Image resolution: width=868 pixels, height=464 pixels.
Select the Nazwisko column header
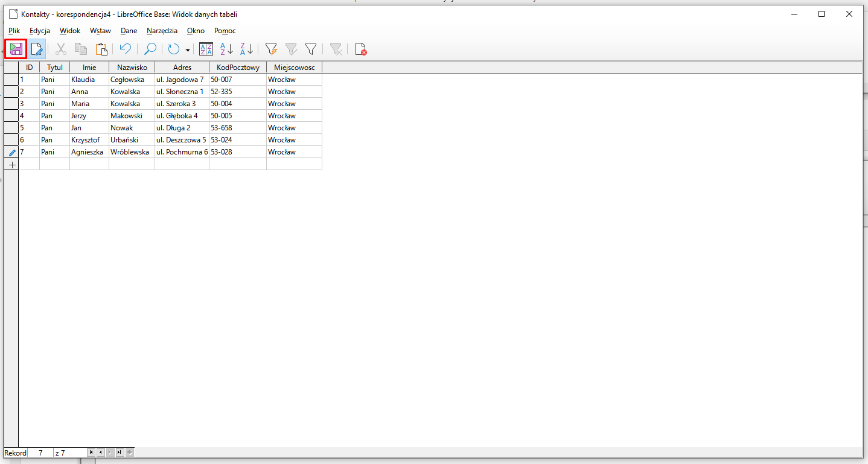(132, 68)
